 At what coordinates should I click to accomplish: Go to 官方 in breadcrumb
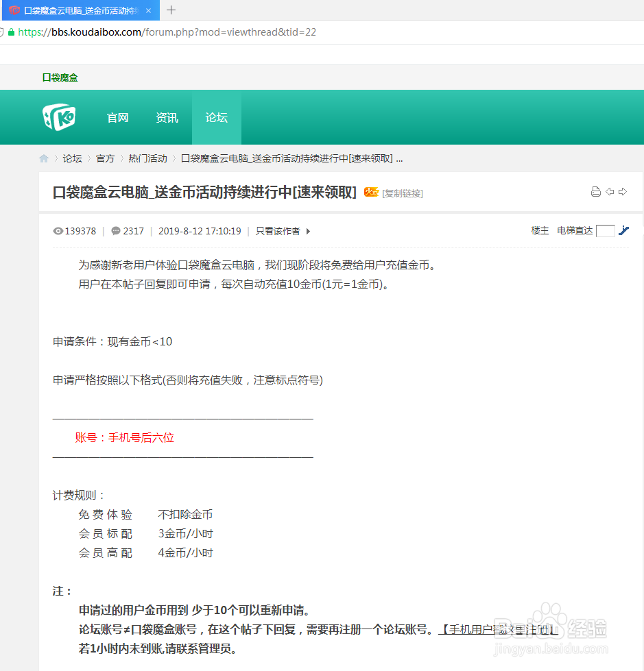click(x=106, y=159)
